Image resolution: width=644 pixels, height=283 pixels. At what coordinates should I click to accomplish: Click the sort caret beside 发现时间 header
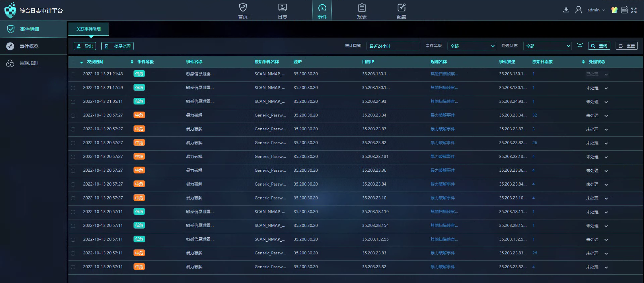[81, 62]
